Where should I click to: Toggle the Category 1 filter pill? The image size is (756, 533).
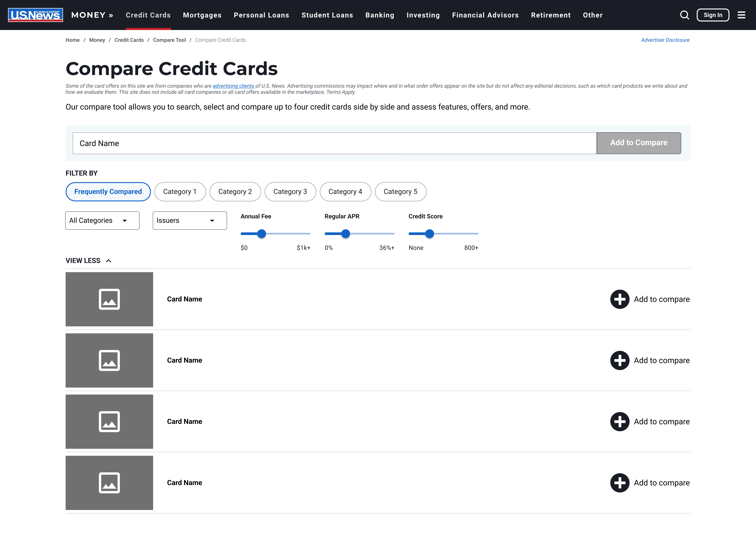(180, 191)
